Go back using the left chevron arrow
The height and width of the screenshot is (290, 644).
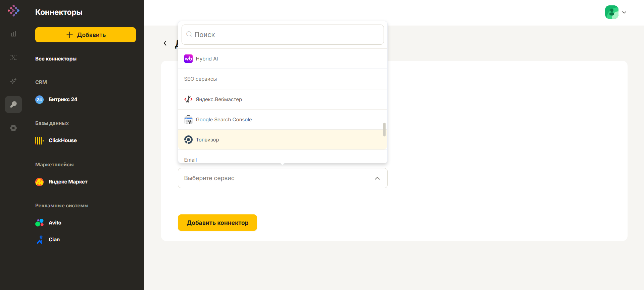[x=165, y=43]
